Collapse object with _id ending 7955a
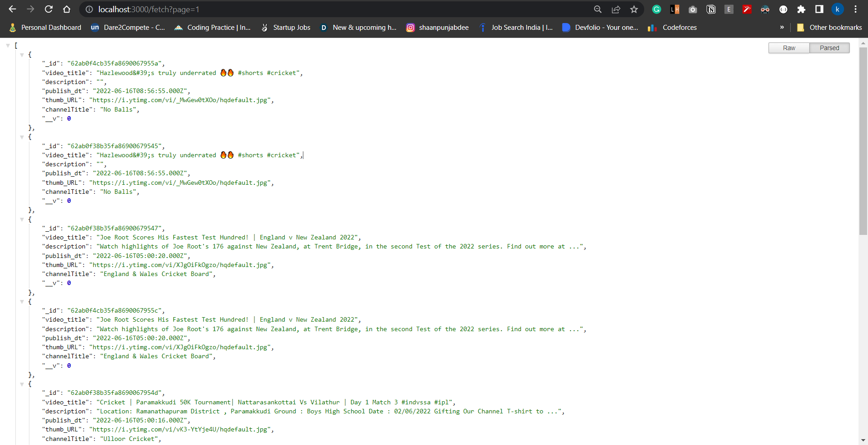The image size is (868, 445). pyautogui.click(x=22, y=55)
